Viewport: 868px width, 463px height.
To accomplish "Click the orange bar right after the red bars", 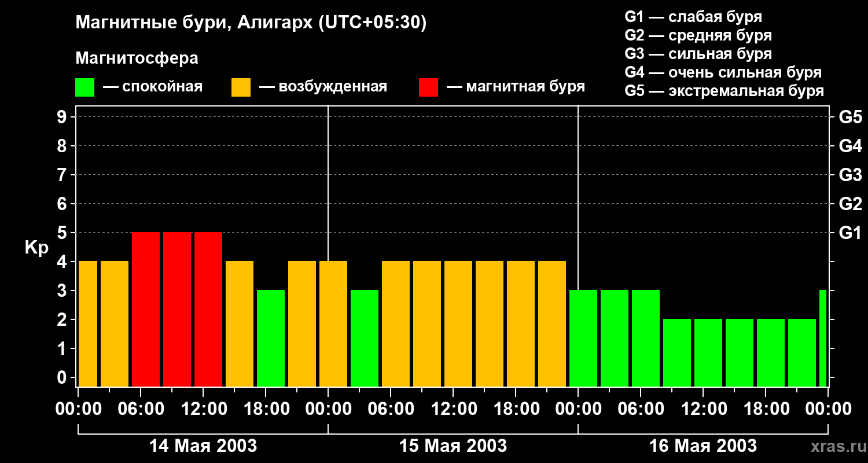I will 240,324.
